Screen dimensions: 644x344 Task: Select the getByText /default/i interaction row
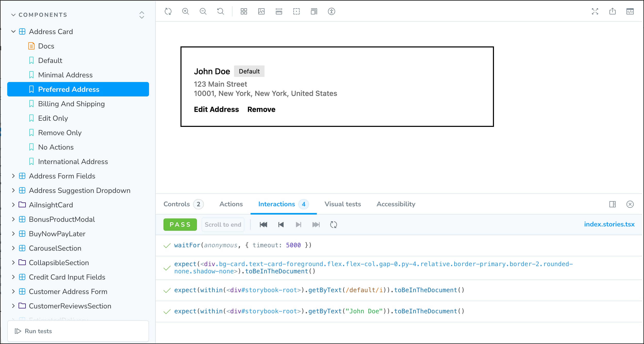[x=399, y=290]
